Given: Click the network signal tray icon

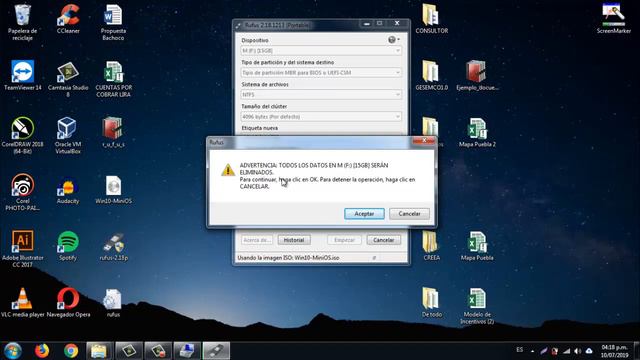Looking at the screenshot, I should pyautogui.click(x=567, y=351).
